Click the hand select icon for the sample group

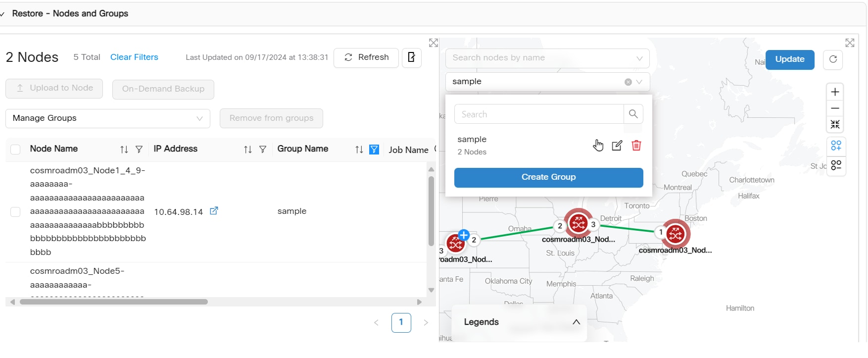tap(598, 145)
